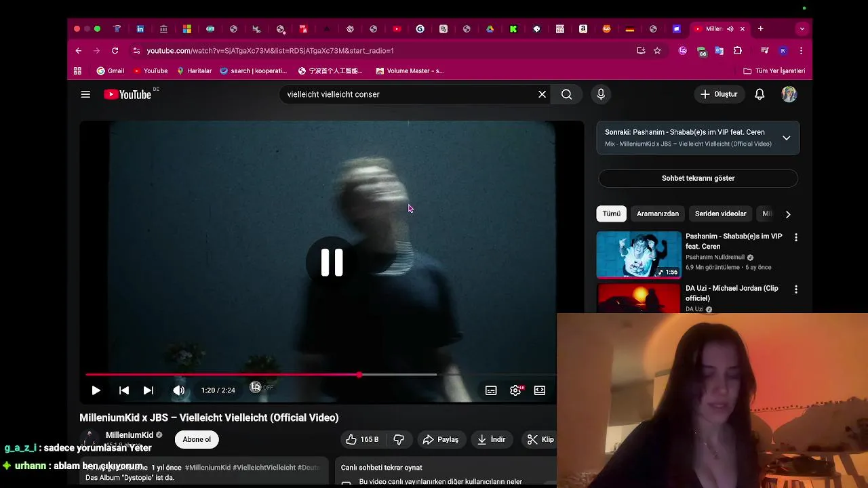This screenshot has height=488, width=868.
Task: Open player settings gear
Action: pos(516,390)
